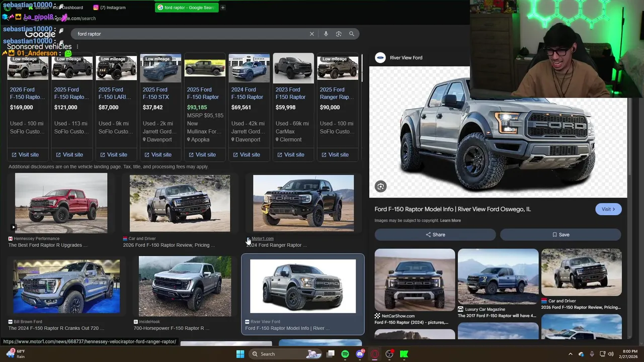The image size is (644, 362).
Task: Visit site for the $87,000 F-150 LARIAT listing
Action: pos(114,154)
